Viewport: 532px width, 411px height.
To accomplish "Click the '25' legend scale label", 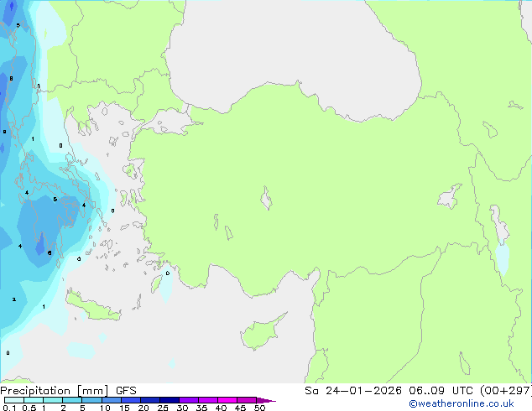I will (163, 408).
